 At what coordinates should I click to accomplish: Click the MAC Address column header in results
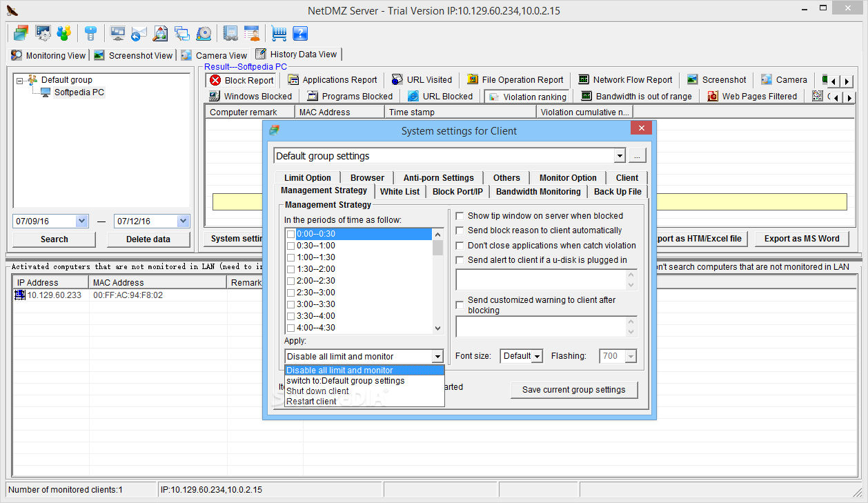coord(339,112)
